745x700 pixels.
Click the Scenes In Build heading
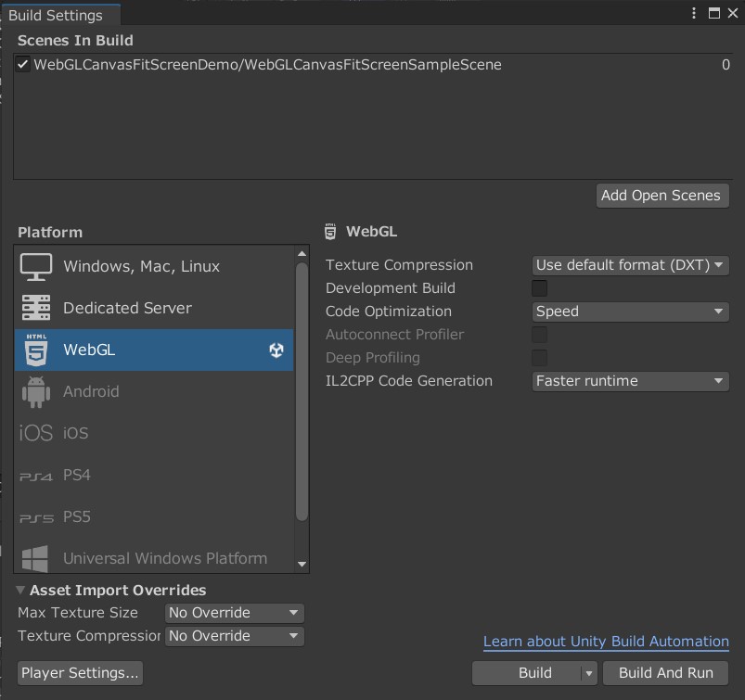coord(75,41)
